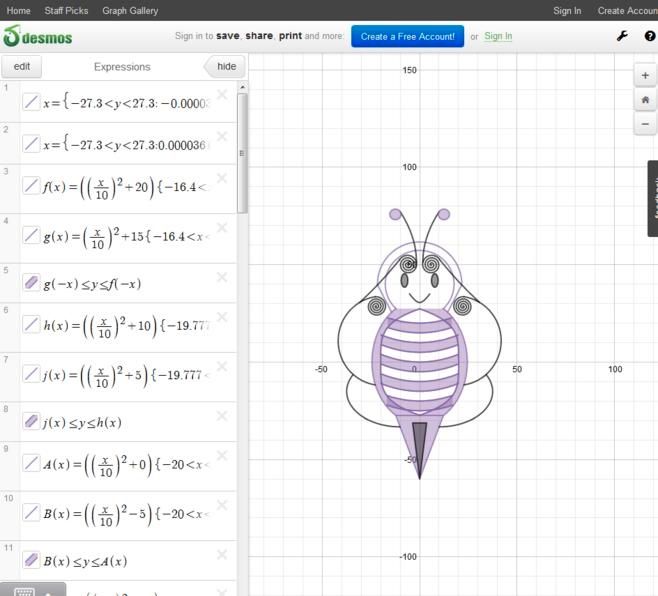This screenshot has width=658, height=596.
Task: Edit expression 2 x={-27.3<y<27.3:0.000036
Action: coord(125,144)
